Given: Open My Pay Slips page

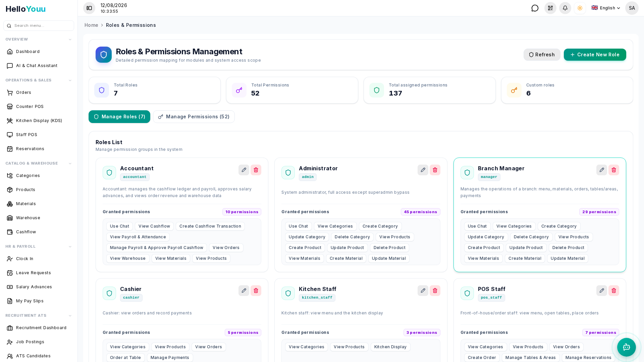Looking at the screenshot, I should 39,301.
